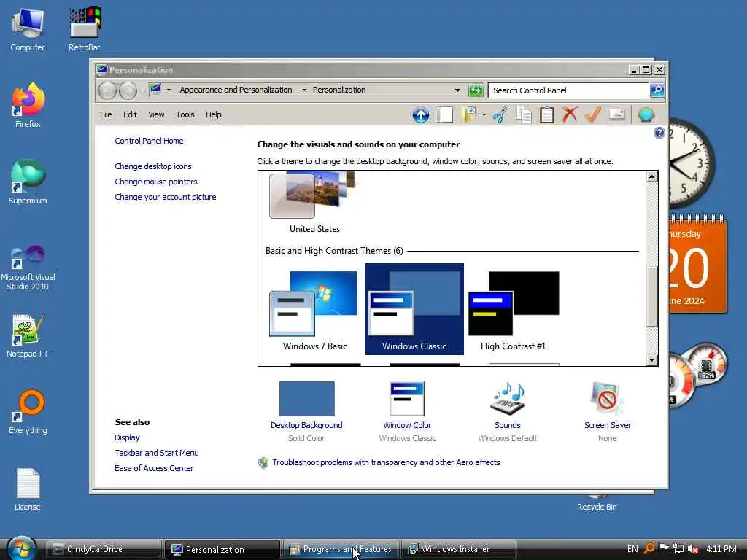Click the envelope mail icon in toolbar
Viewport: 747px width, 560px height.
(616, 114)
